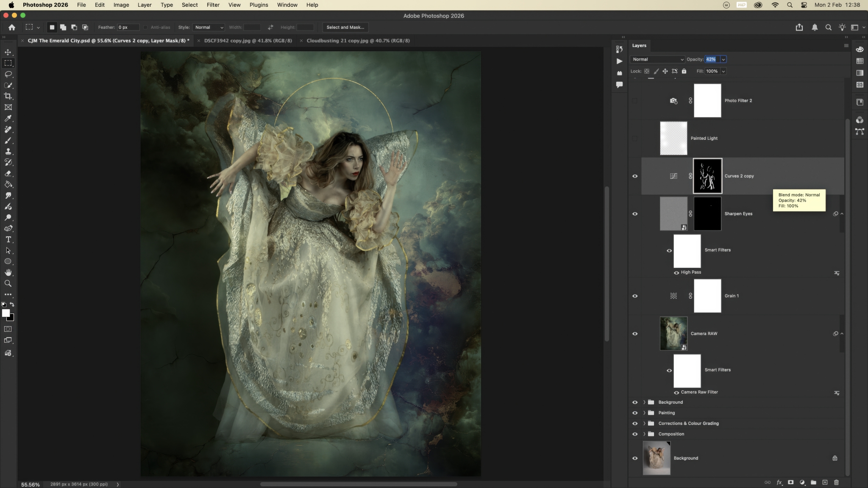Select the Hand tool
Image resolution: width=868 pixels, height=488 pixels.
tap(8, 272)
